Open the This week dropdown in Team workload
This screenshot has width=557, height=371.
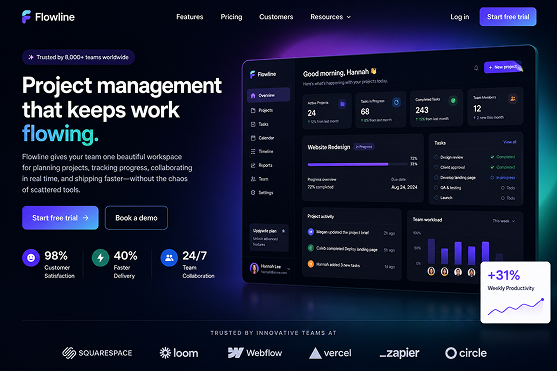click(x=503, y=221)
